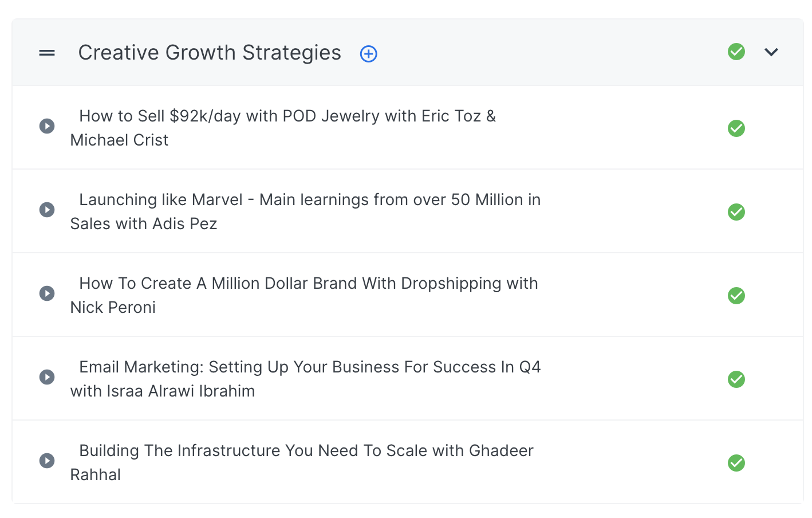Open Launching like Marvel lesson with Adis Pez
The width and height of the screenshot is (812, 518).
click(309, 200)
